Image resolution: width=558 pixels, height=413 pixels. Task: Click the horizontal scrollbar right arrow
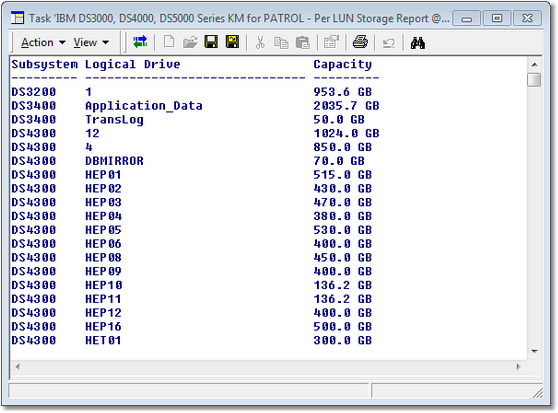click(518, 366)
